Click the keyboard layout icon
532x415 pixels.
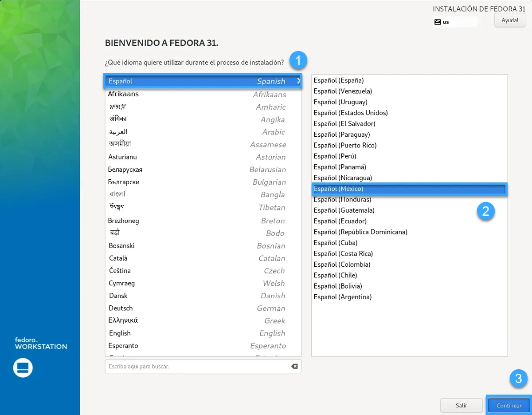[x=438, y=22]
